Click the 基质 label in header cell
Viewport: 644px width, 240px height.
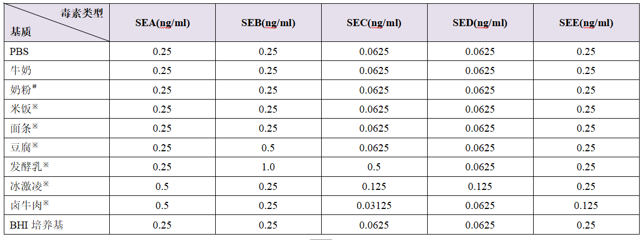click(21, 32)
